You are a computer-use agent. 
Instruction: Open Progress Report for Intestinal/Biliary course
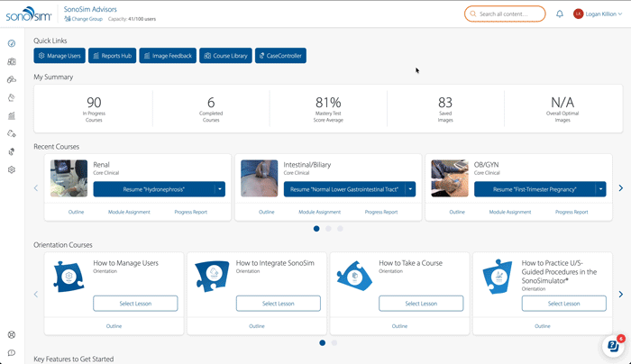(381, 212)
